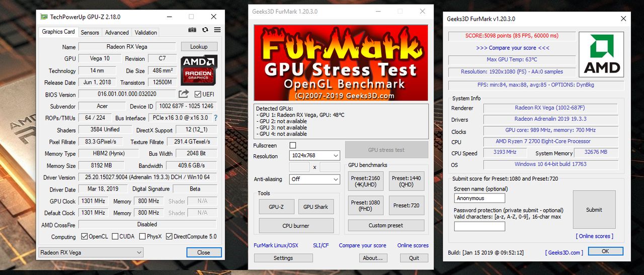The height and width of the screenshot is (275, 644).
Task: Click the BIOS share/export icon in GPU-Z
Action: pos(184,94)
